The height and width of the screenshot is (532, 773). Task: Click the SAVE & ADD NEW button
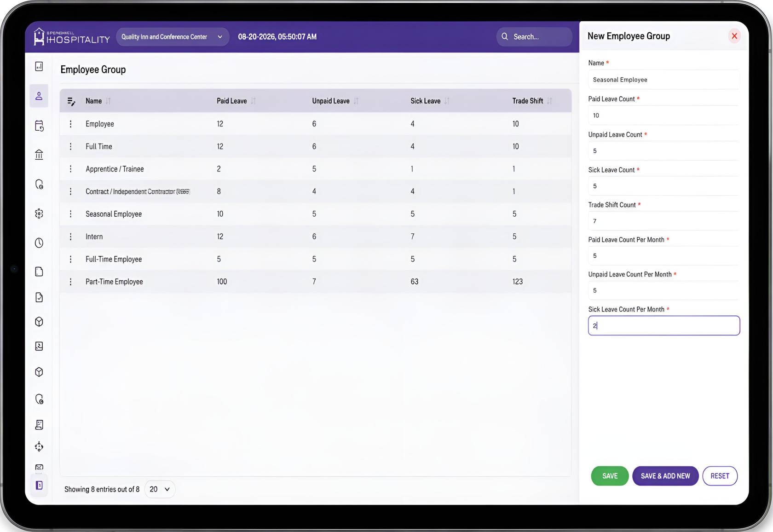click(x=665, y=476)
